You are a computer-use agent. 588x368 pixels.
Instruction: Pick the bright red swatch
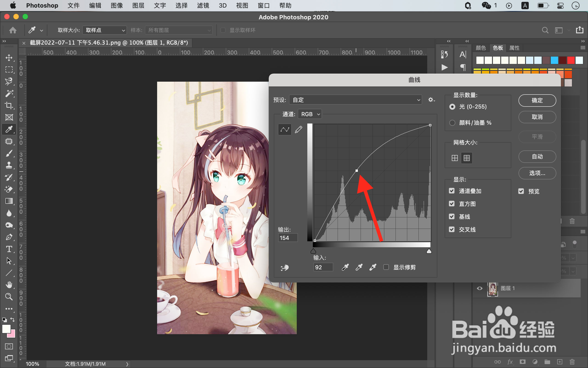(x=571, y=60)
